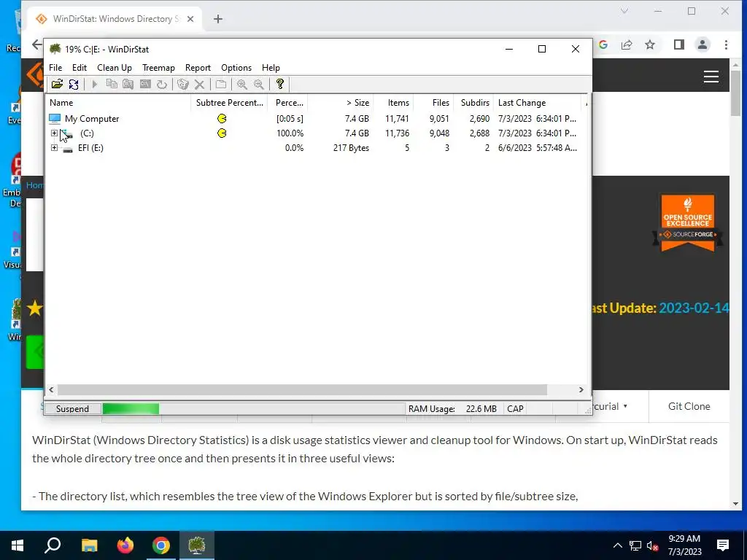The width and height of the screenshot is (747, 560).
Task: Click the Copy Path toolbar icon
Action: (112, 85)
